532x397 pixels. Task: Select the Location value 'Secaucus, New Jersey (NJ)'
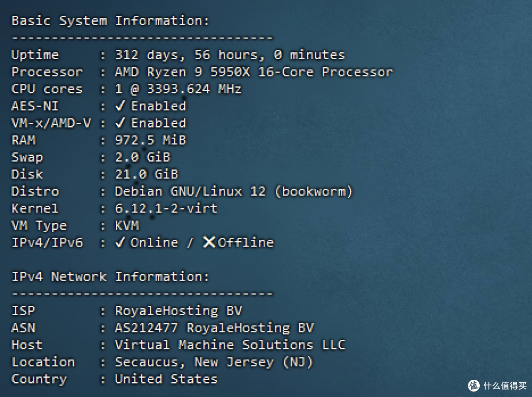214,362
